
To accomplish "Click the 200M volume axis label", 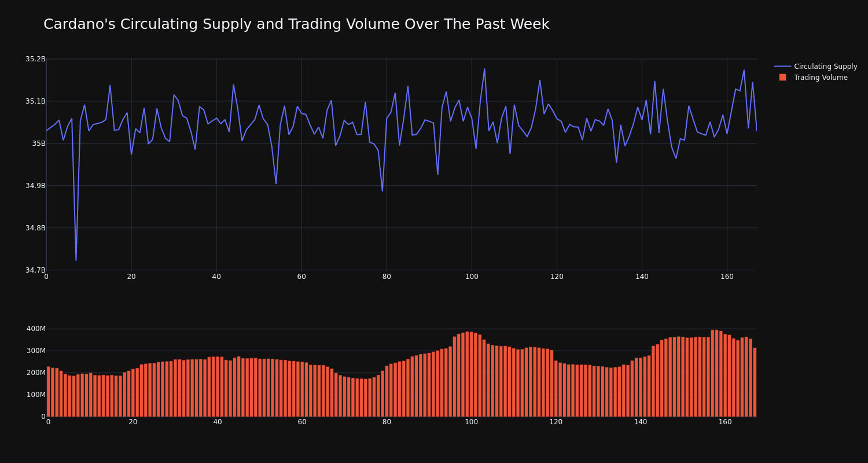I will pos(35,373).
